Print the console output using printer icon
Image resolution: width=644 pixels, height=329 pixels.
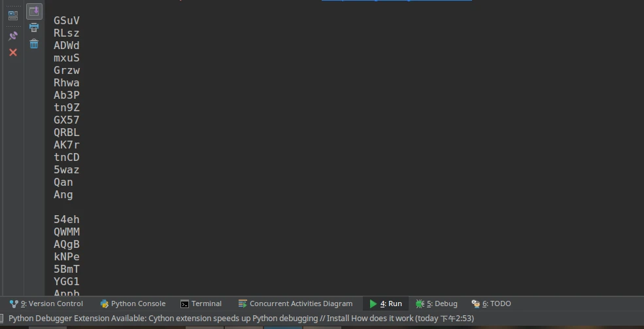[x=34, y=27]
